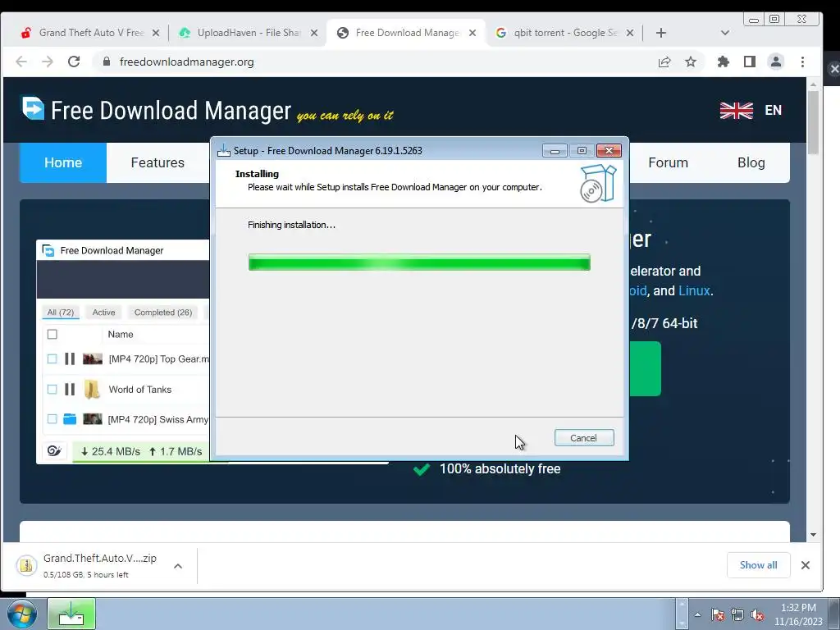Close the Grand Theft Auto V tab
Image resolution: width=840 pixels, height=630 pixels.
[x=155, y=33]
